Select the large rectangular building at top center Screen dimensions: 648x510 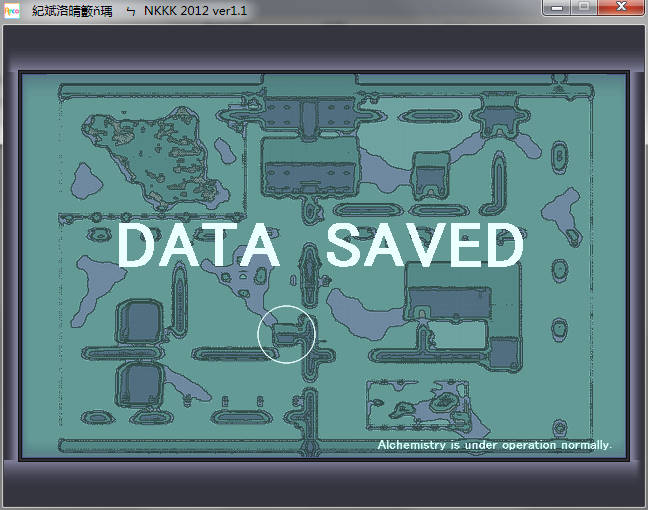click(309, 164)
